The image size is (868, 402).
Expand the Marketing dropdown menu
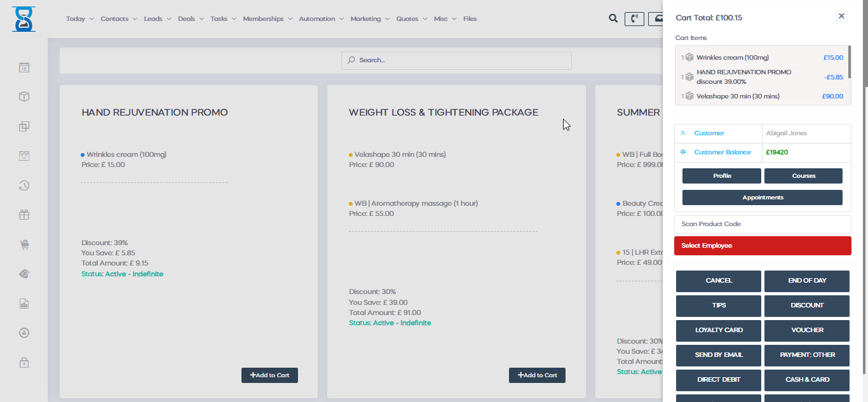click(x=369, y=19)
